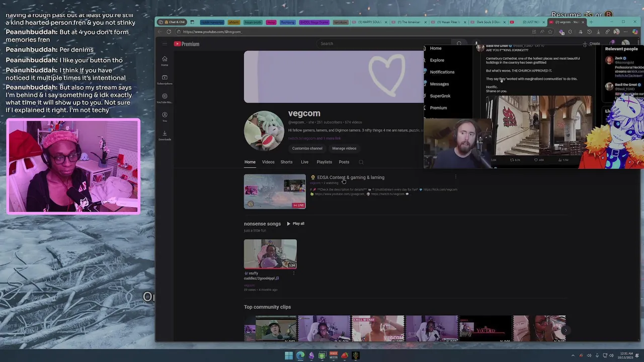The width and height of the screenshot is (644, 362).
Task: Show hidden system tray icons
Action: 573,355
